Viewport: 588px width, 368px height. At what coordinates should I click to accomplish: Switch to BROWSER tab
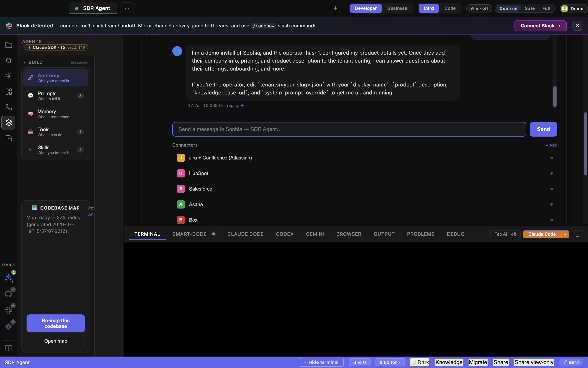click(x=349, y=234)
